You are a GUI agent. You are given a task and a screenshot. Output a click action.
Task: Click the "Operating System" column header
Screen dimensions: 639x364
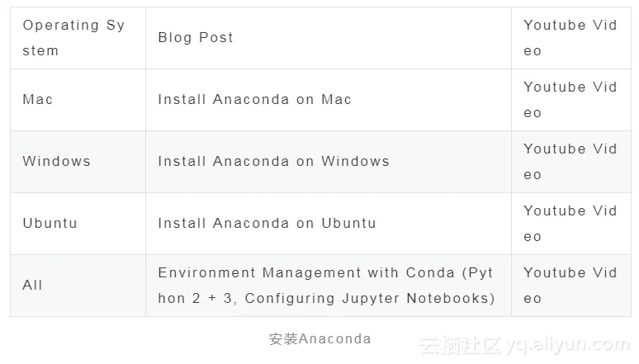pos(73,38)
